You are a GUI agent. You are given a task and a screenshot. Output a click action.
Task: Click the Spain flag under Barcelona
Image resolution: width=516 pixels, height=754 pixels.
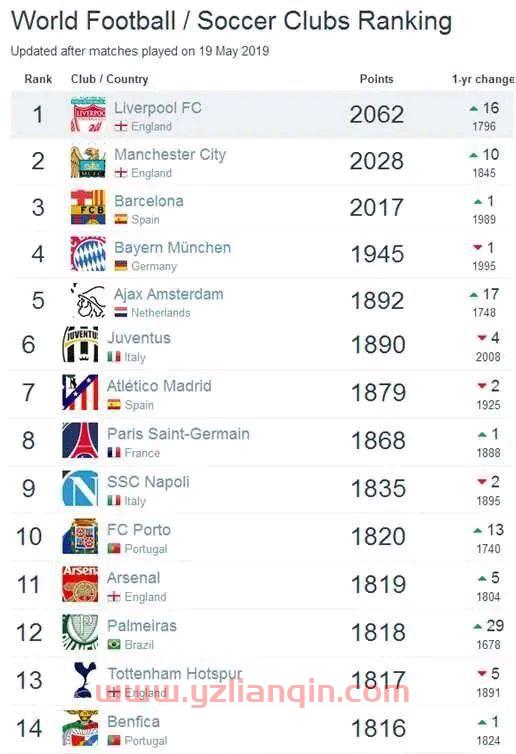(x=121, y=219)
